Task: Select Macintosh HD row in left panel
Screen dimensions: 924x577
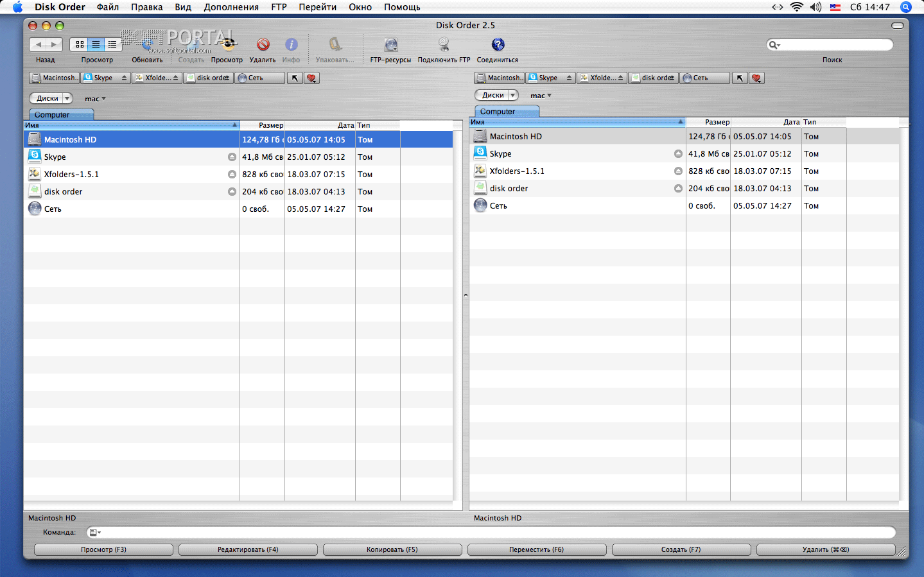Action: point(238,139)
